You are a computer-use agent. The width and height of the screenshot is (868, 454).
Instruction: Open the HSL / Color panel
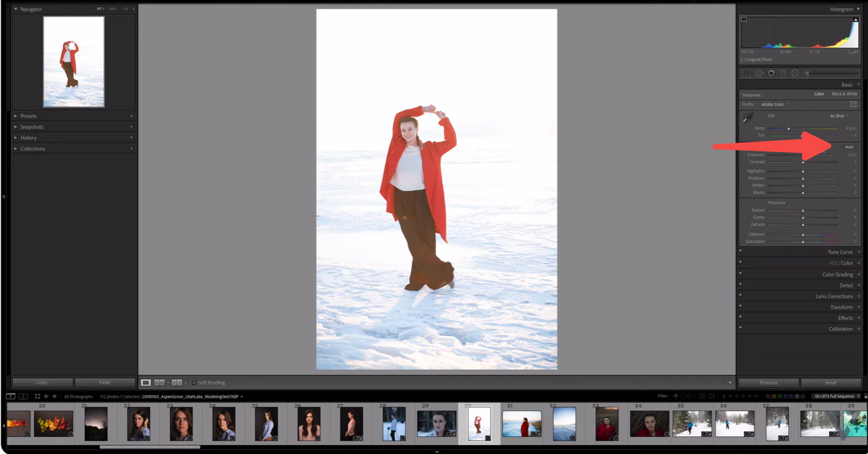841,262
